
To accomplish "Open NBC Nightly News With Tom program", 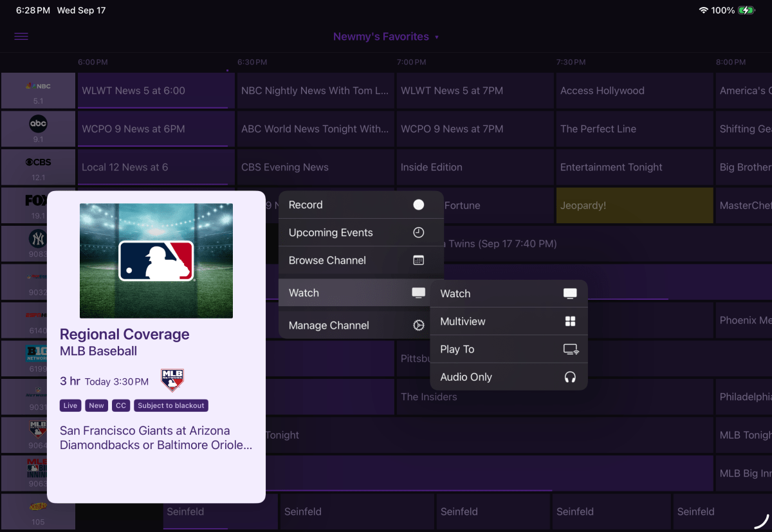I will point(315,91).
